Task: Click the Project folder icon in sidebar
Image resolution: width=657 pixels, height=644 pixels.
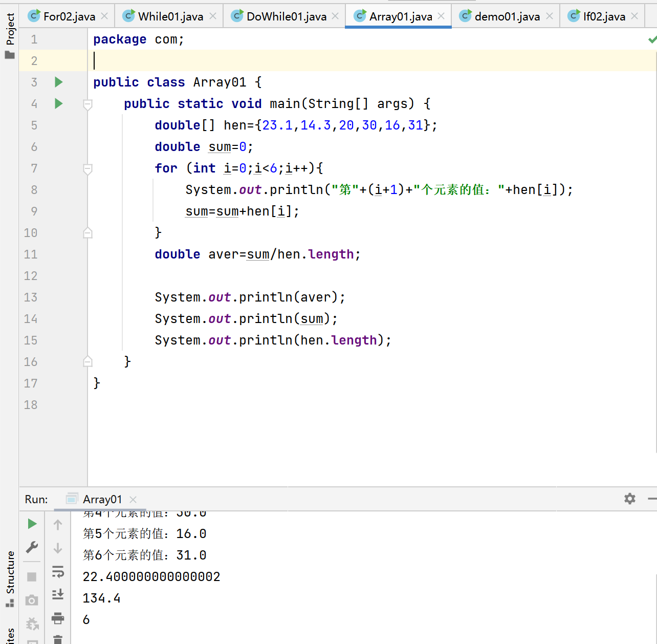Action: point(10,55)
